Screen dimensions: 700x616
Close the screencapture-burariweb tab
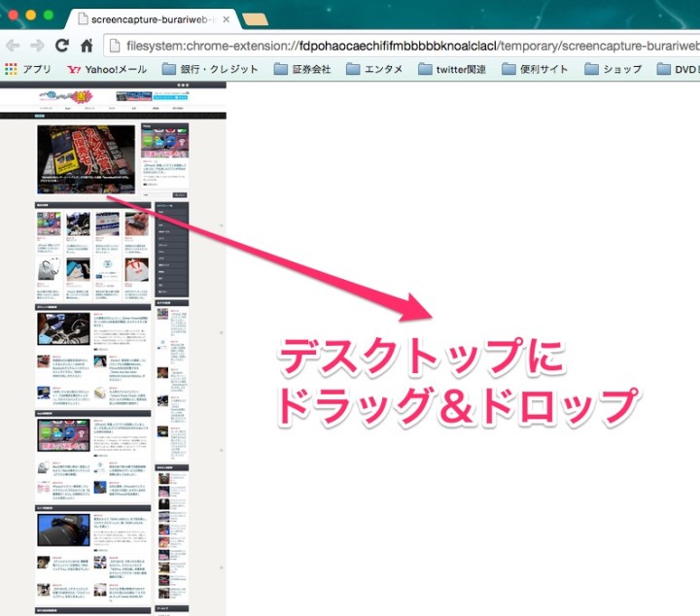pos(227,19)
